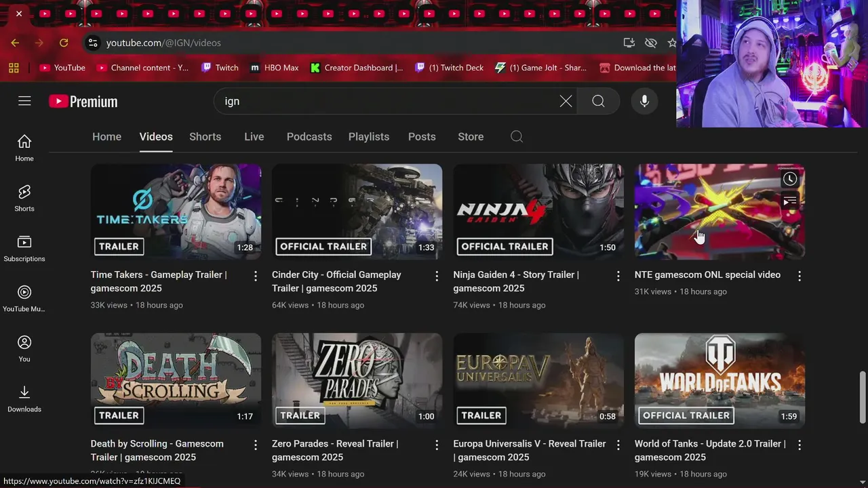868x488 pixels.
Task: Play the Ninja Gaiden 4 thumbnail
Action: click(x=538, y=211)
